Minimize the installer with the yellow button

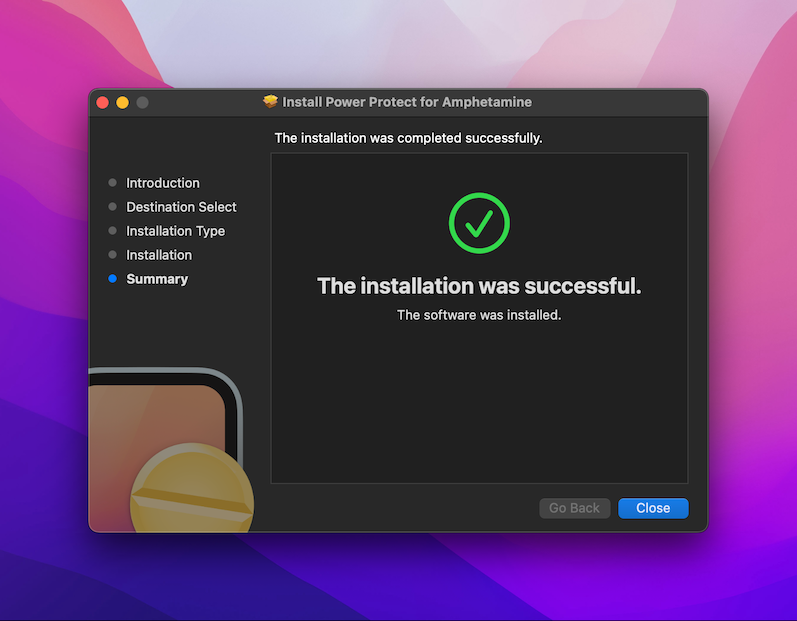(x=122, y=103)
